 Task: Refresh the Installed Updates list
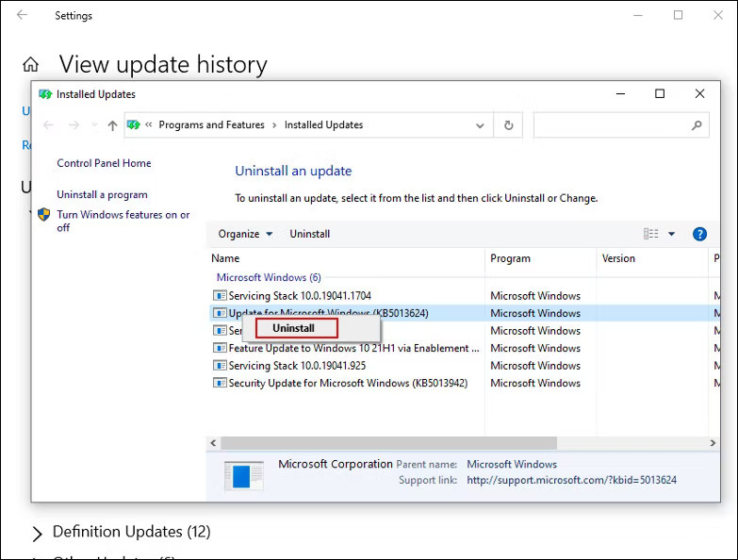pyautogui.click(x=509, y=125)
